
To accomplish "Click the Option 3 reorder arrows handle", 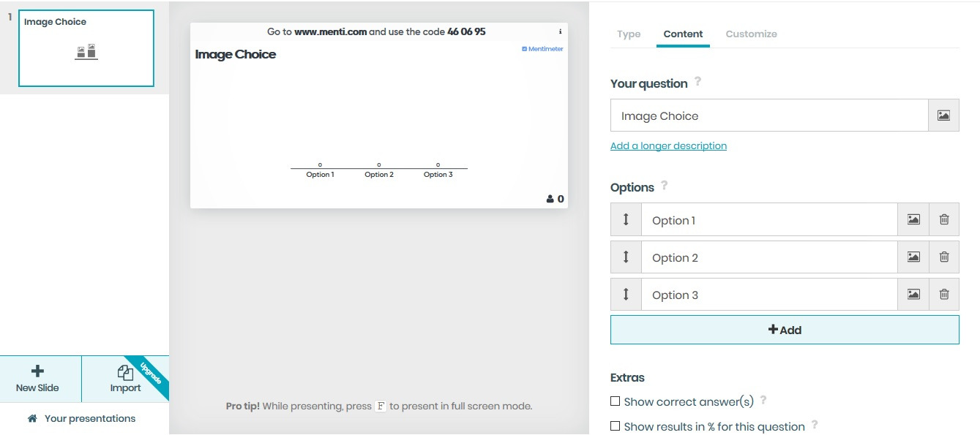I will [x=626, y=294].
